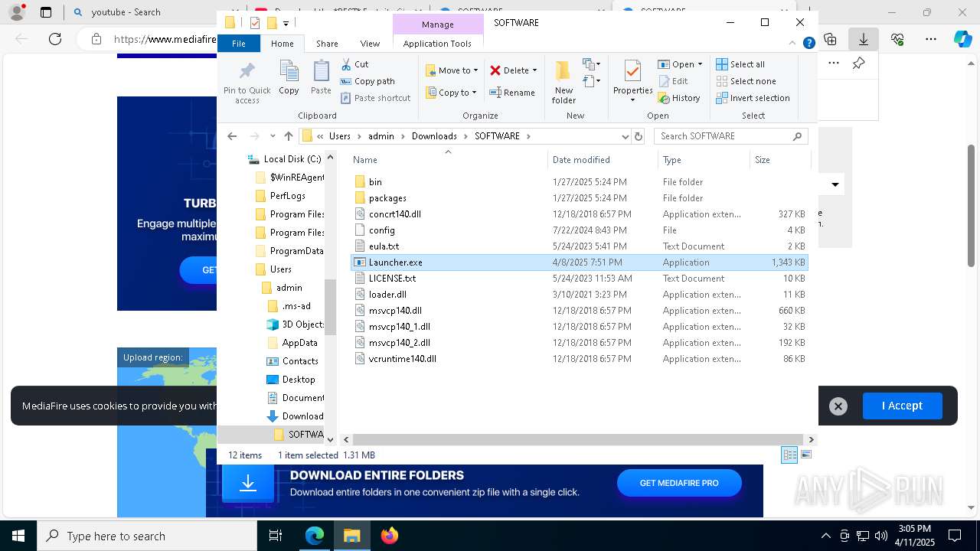The image size is (980, 551).
Task: Sort by Date modified column header
Action: (603, 160)
